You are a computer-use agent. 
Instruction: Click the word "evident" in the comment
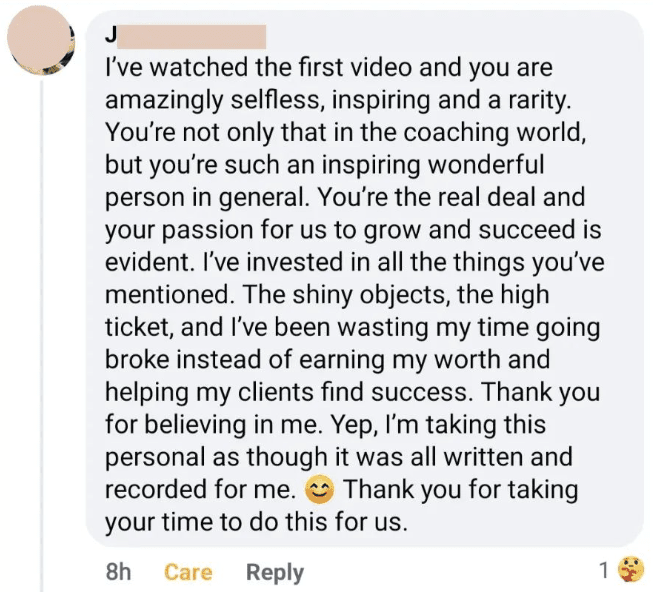pyautogui.click(x=149, y=262)
